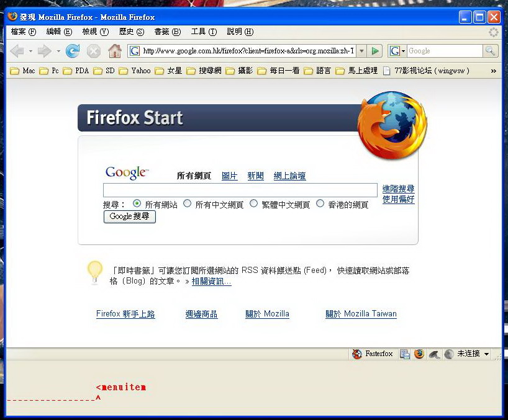Expand the Back button history dropdown
Image resolution: width=508 pixels, height=420 pixels.
(30, 51)
